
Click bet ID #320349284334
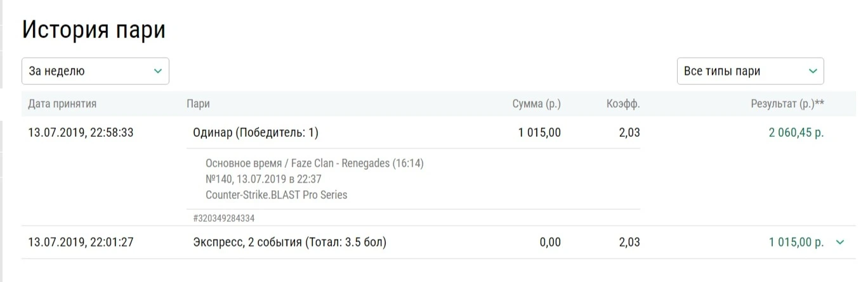[x=224, y=218]
